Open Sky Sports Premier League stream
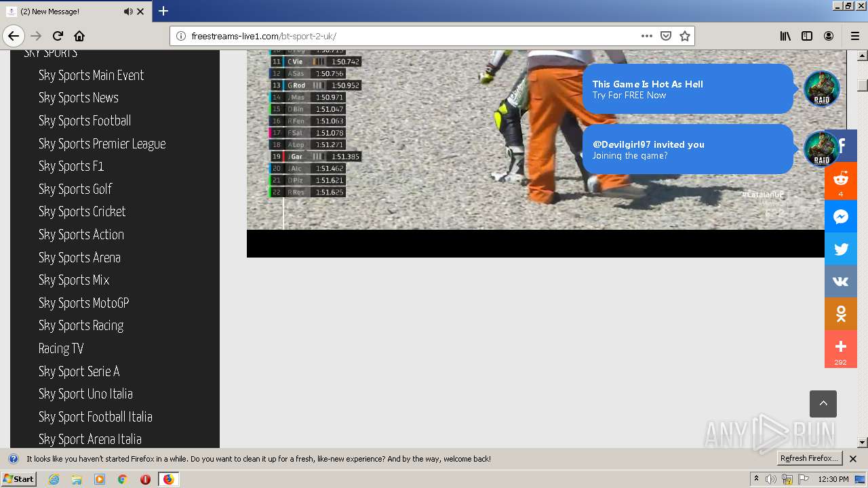The width and height of the screenshot is (868, 488). (102, 144)
